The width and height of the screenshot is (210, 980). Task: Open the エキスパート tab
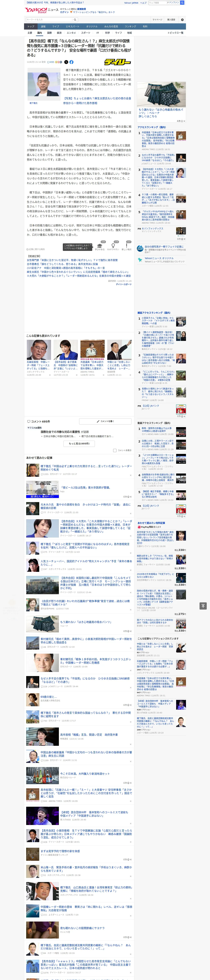[72, 27]
